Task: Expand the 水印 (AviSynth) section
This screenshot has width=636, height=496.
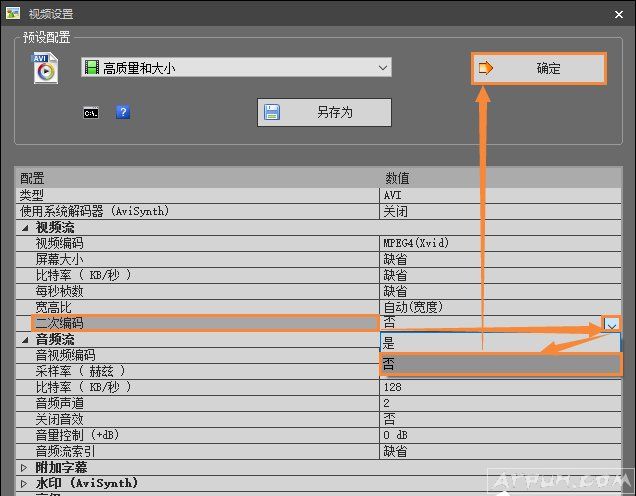Action: point(24,483)
